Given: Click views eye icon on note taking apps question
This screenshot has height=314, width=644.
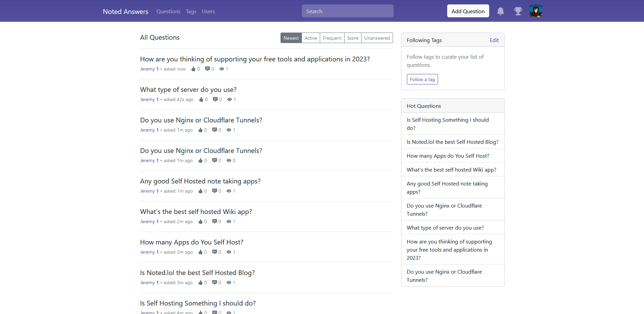Looking at the screenshot, I should [229, 191].
